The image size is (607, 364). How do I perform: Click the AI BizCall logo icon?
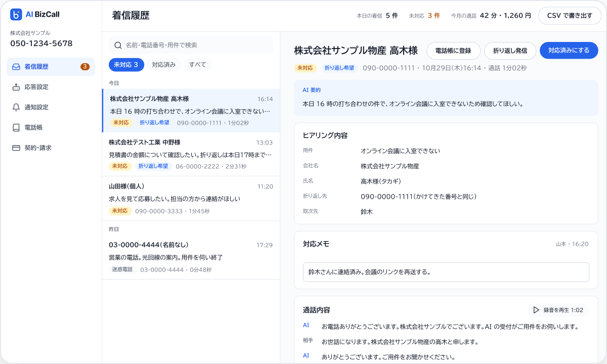tap(16, 14)
